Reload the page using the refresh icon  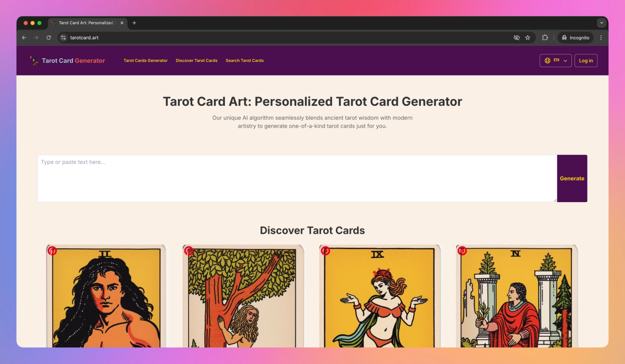tap(48, 37)
